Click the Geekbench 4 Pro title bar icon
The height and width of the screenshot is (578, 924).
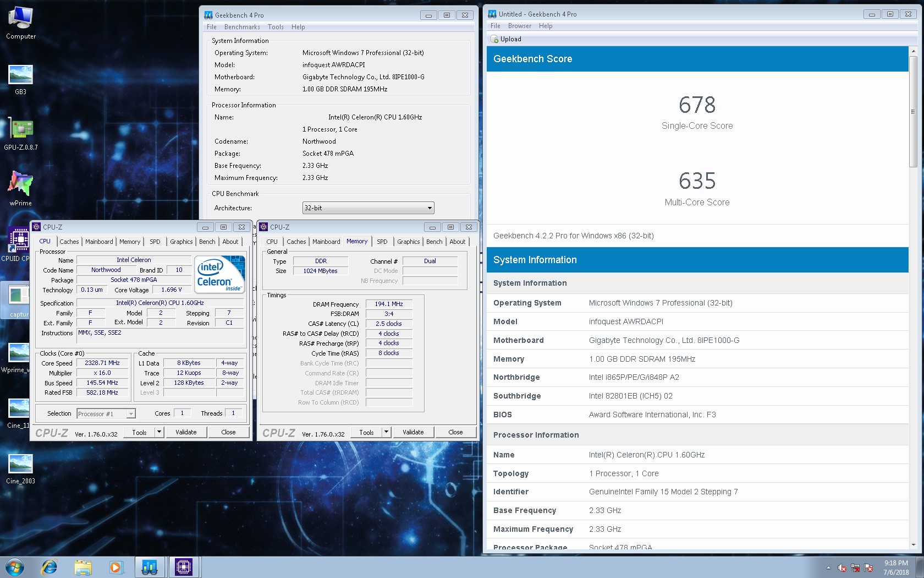[x=208, y=15]
